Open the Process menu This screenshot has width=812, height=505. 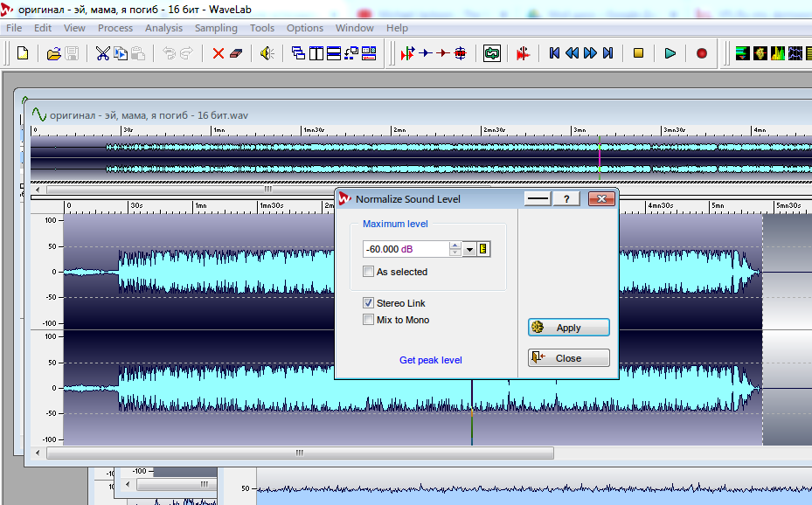tap(115, 28)
